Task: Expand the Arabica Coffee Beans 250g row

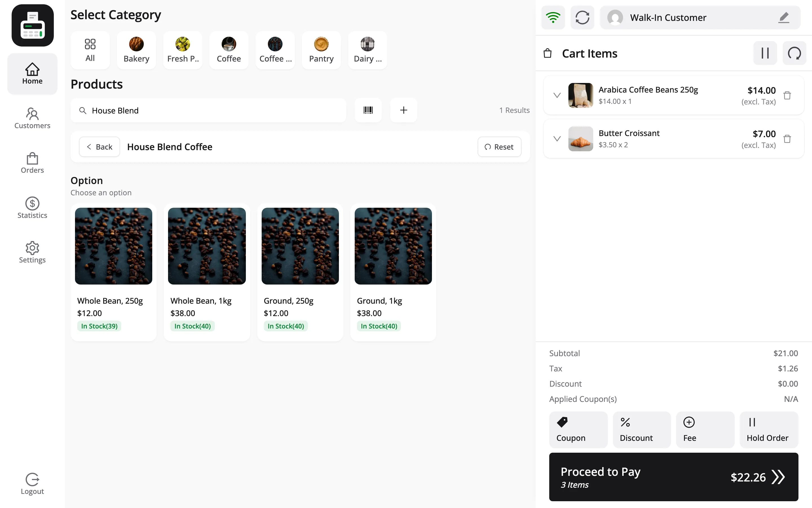Action: click(x=557, y=95)
